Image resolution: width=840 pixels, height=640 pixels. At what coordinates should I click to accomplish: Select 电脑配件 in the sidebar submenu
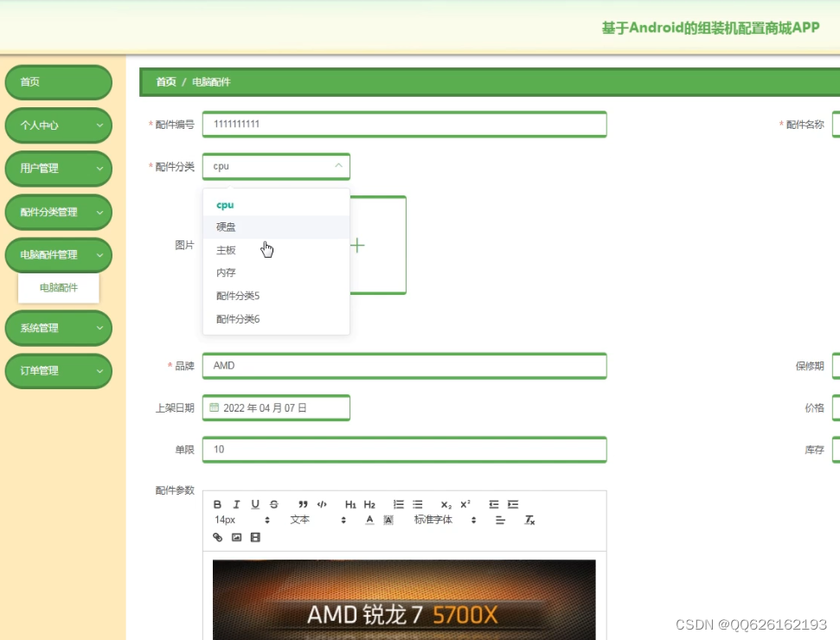pyautogui.click(x=58, y=288)
